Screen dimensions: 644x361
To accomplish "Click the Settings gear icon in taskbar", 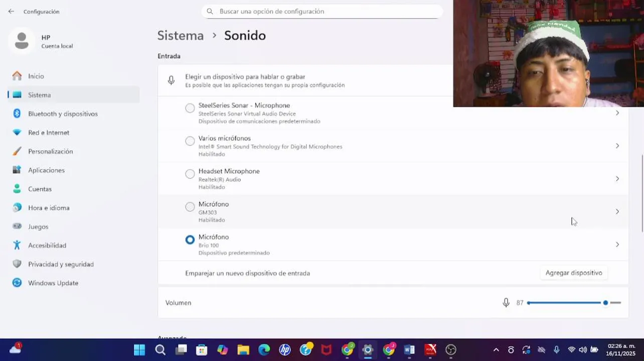I will click(368, 350).
